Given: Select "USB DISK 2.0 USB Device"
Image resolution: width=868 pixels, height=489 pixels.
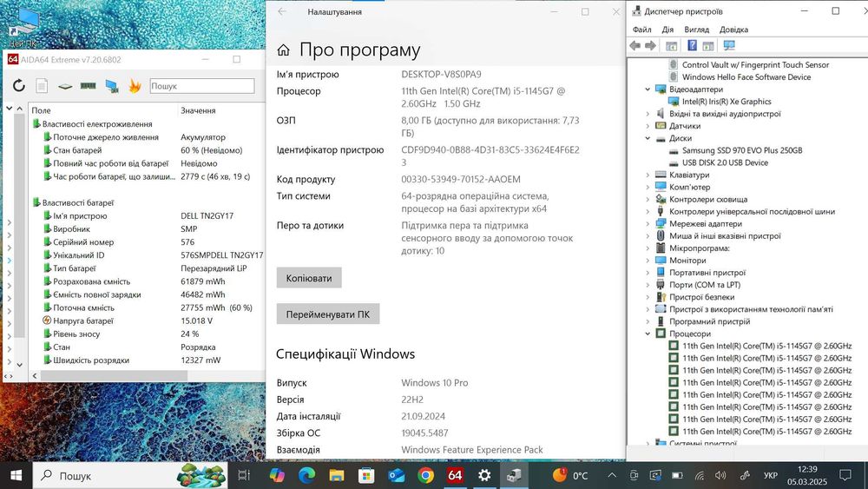Looking at the screenshot, I should click(x=725, y=162).
